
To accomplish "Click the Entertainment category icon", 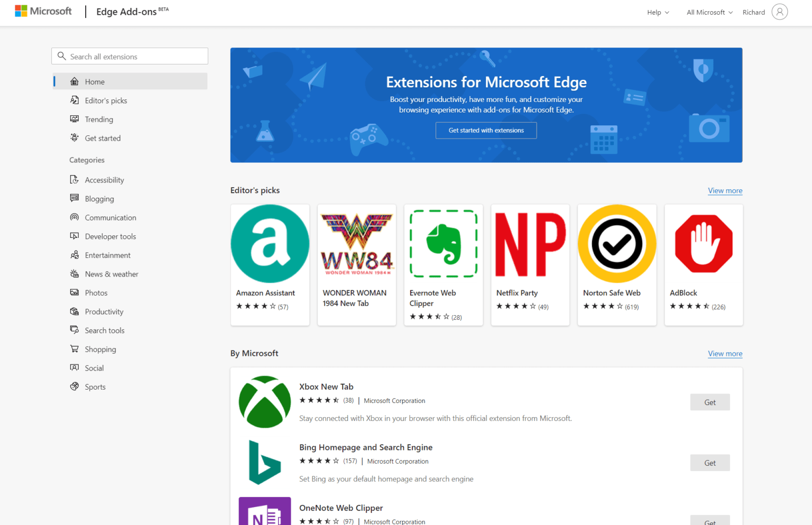I will click(75, 255).
